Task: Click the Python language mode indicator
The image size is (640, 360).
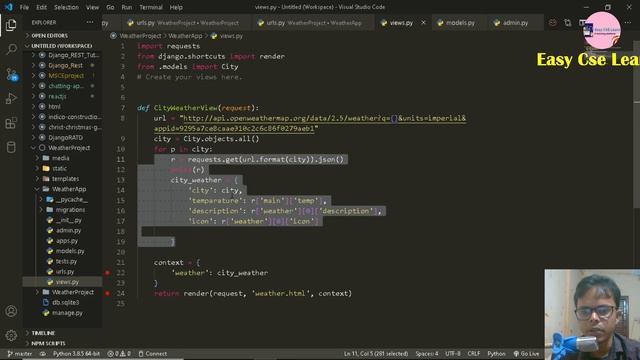Action: coord(496,354)
